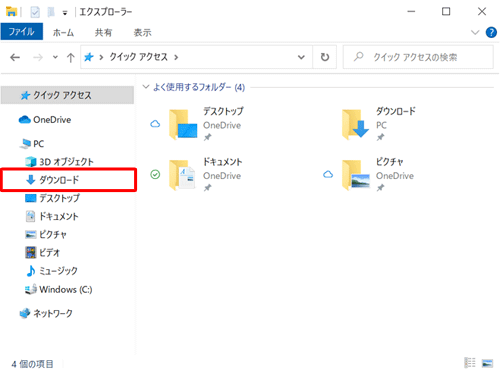Click the green synced checkmark beside ドキュメント
The width and height of the screenshot is (500, 373).
pyautogui.click(x=155, y=174)
